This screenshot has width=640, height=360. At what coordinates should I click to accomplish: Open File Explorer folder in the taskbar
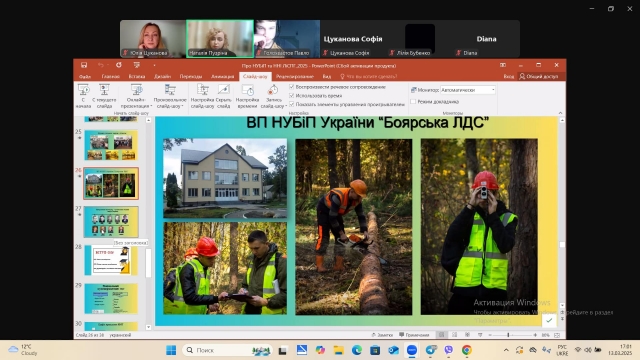(x=338, y=350)
